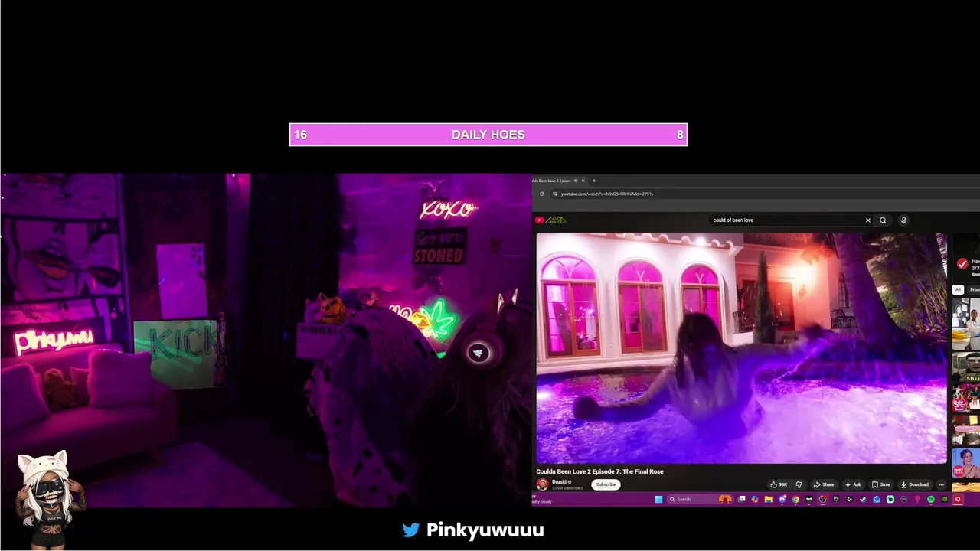The height and width of the screenshot is (551, 980).
Task: Open Spotify from the taskbar
Action: click(x=931, y=500)
